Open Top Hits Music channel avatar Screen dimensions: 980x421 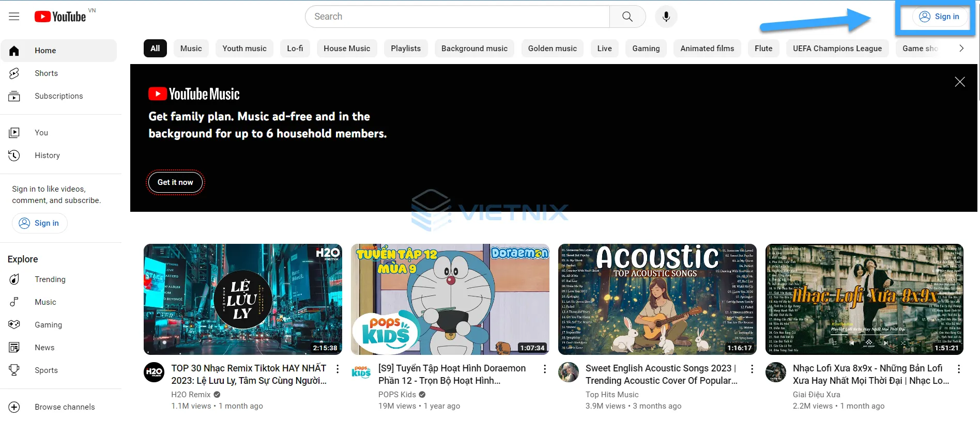(x=569, y=372)
